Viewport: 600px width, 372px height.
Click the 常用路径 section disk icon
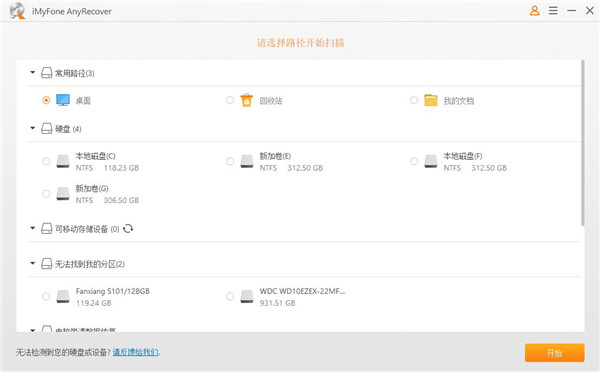[x=46, y=73]
